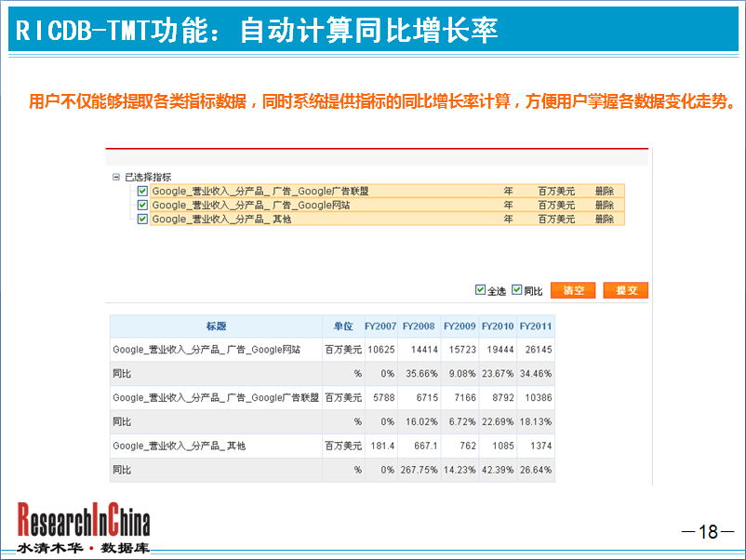Click the FY2011 column header
The height and width of the screenshot is (560, 746).
pos(536,327)
